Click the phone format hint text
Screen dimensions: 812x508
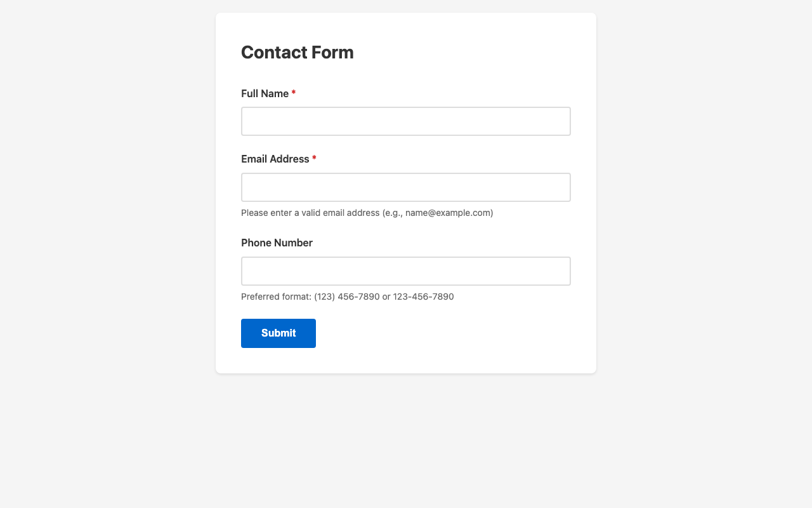347,296
